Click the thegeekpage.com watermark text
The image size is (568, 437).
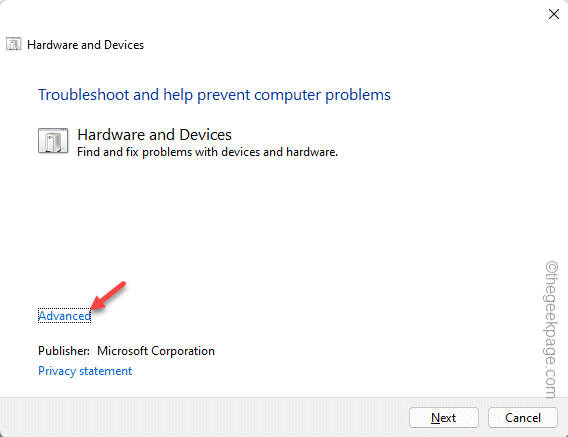[552, 329]
